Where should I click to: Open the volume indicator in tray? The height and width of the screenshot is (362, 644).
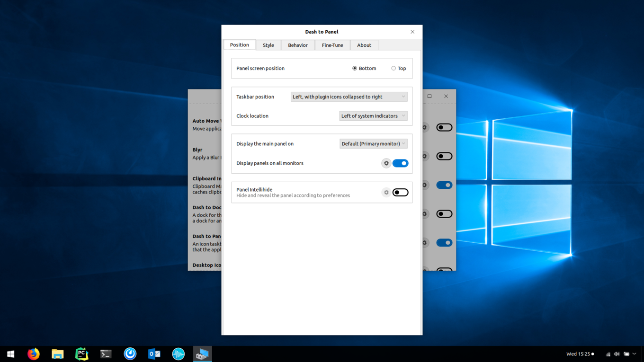[x=617, y=354]
